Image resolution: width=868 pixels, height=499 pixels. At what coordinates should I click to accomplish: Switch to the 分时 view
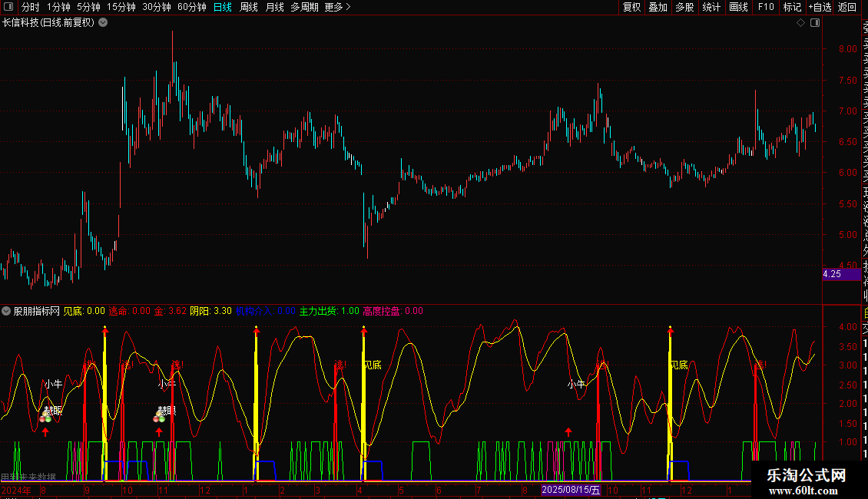(x=31, y=7)
